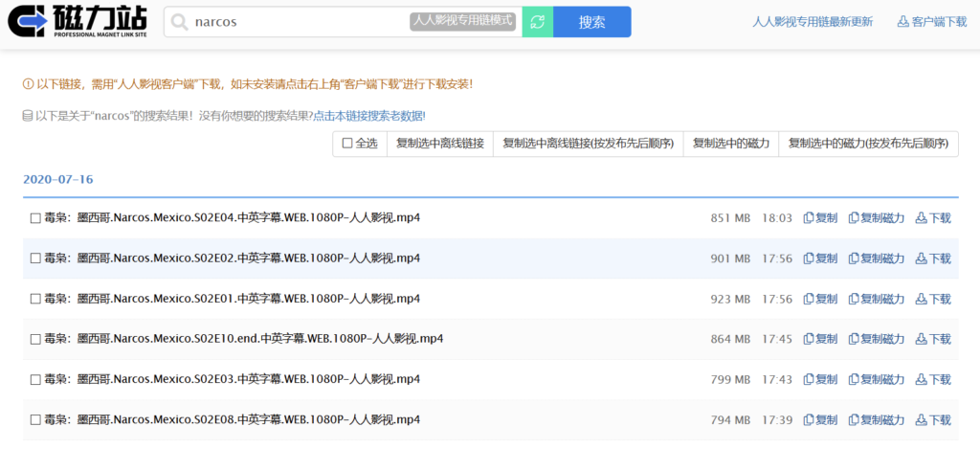Viewport: 980px width, 449px height.
Task: Click the 18:03 time value
Action: tap(777, 218)
